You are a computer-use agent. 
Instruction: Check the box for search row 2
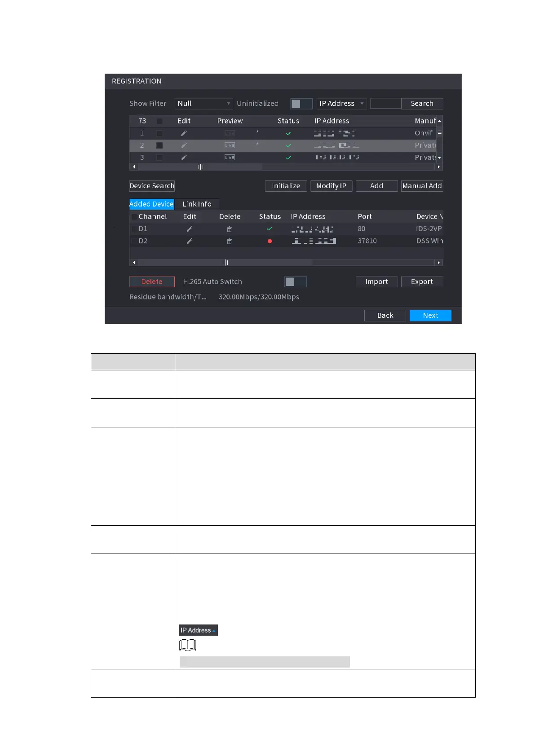click(159, 145)
